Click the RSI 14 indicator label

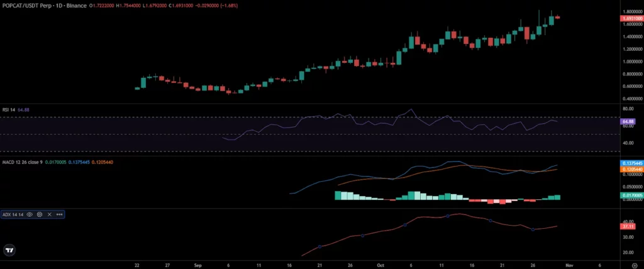pyautogui.click(x=9, y=109)
